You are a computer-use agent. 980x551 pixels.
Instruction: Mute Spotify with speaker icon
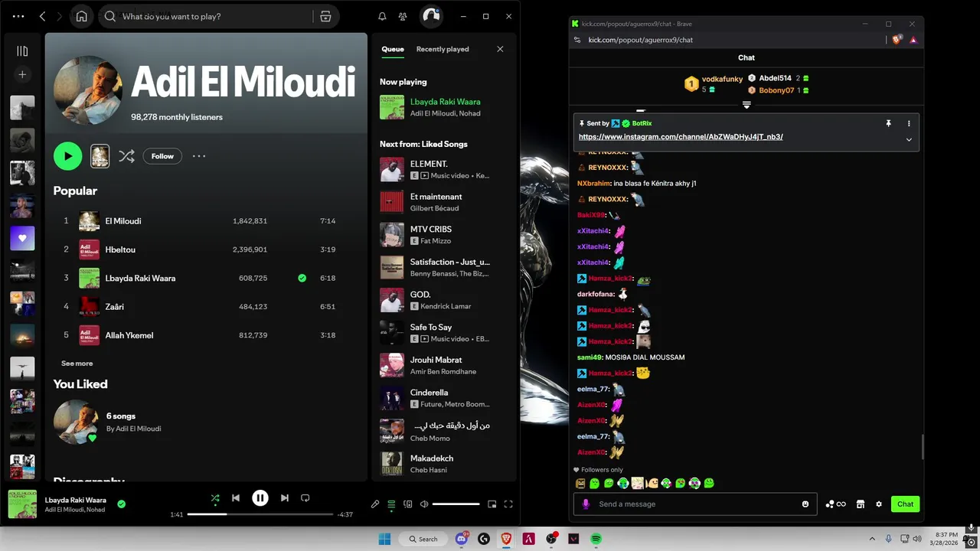pos(424,504)
